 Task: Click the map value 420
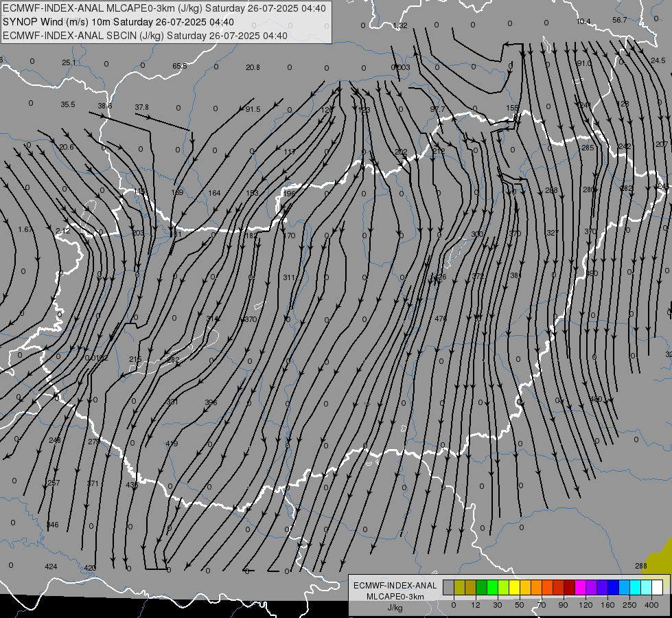90,568
